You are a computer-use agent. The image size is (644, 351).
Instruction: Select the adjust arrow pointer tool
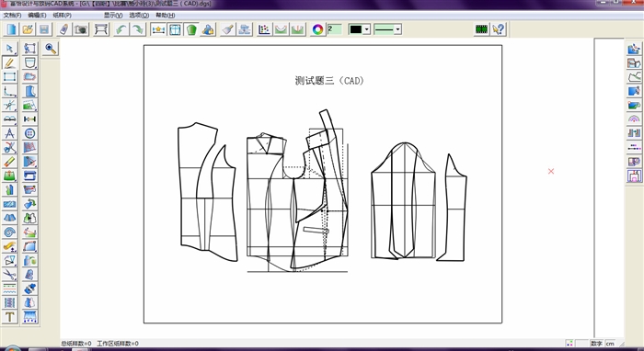tap(10, 49)
